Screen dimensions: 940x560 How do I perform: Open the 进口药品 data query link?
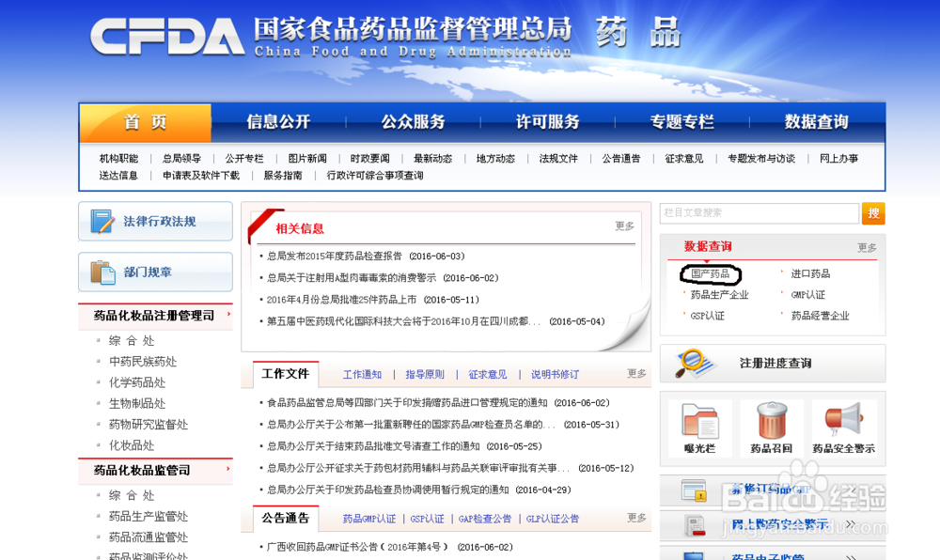tap(810, 273)
